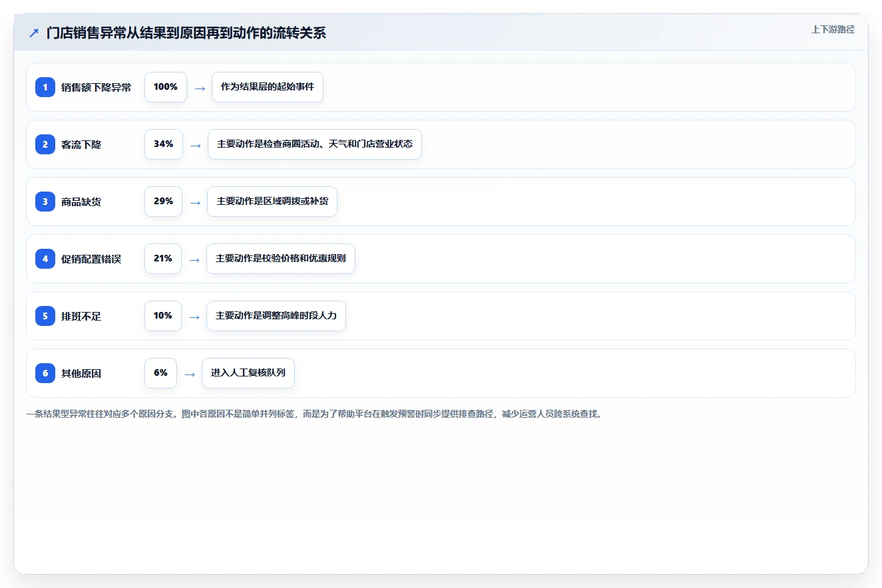The image size is (882, 588).
Task: Click the 21% percentage chip
Action: pyautogui.click(x=163, y=259)
